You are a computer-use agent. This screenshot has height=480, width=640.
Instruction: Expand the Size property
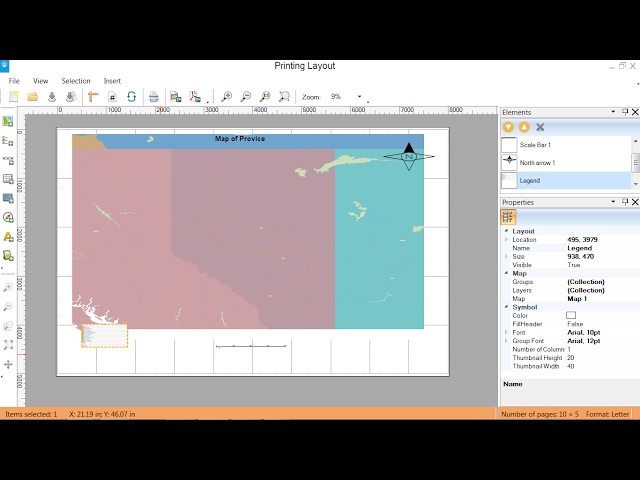tap(506, 256)
